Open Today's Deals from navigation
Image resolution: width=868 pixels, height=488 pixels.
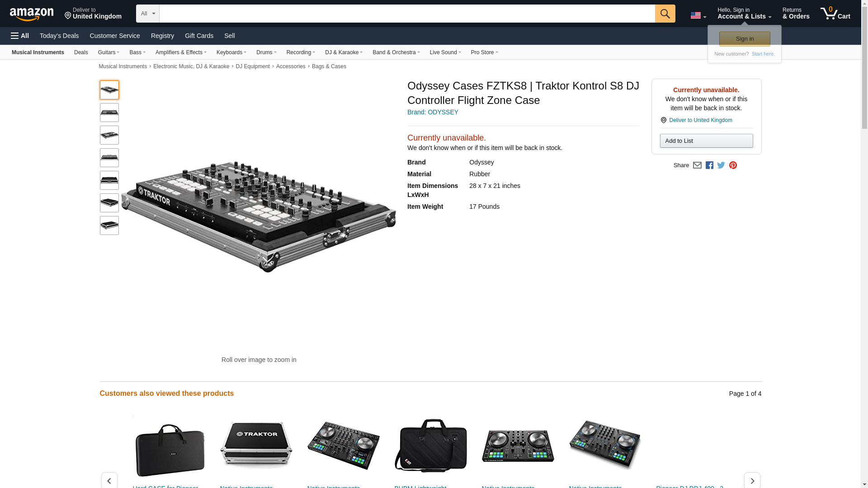(59, 36)
